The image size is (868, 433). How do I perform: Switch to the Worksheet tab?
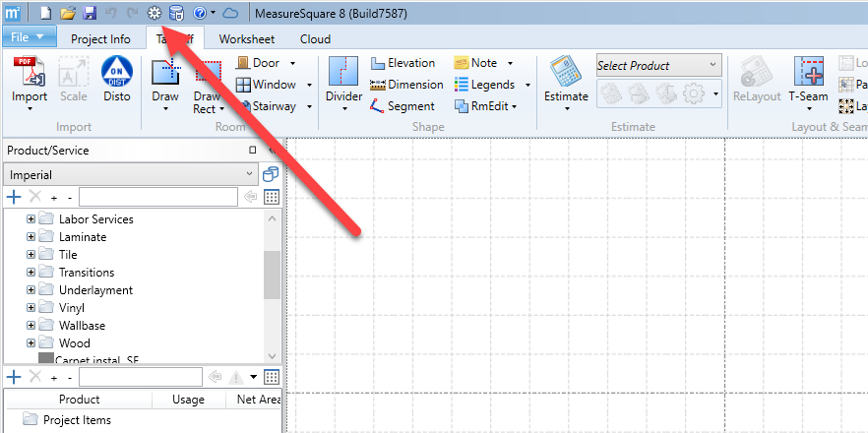246,39
